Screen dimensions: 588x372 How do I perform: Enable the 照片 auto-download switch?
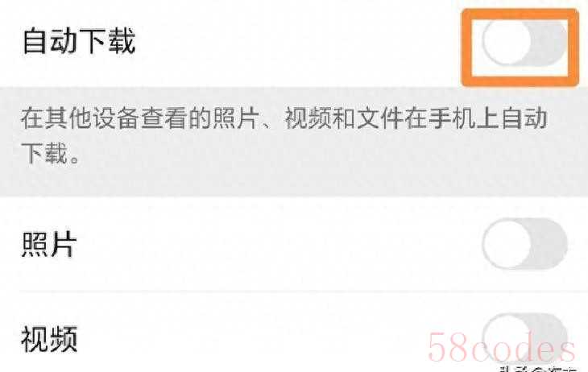click(x=524, y=244)
